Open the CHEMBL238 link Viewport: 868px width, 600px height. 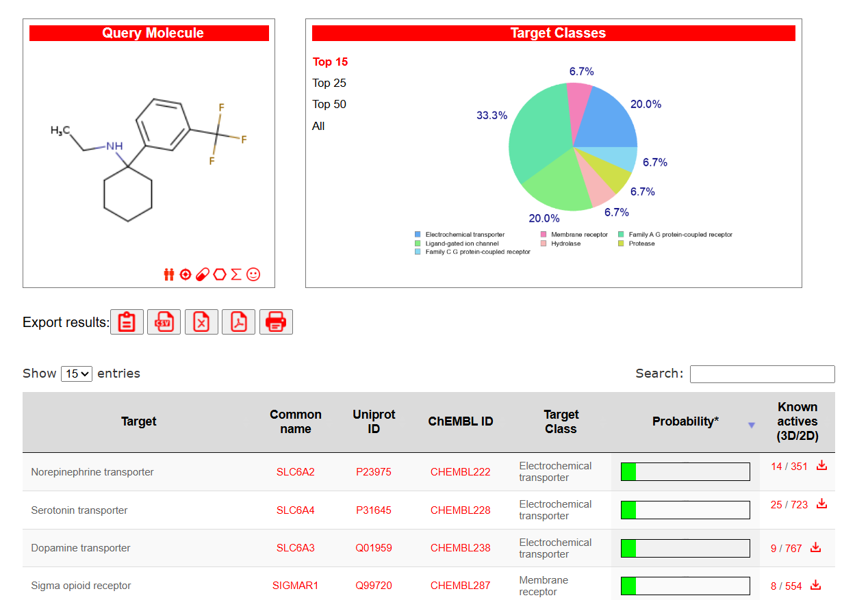460,547
